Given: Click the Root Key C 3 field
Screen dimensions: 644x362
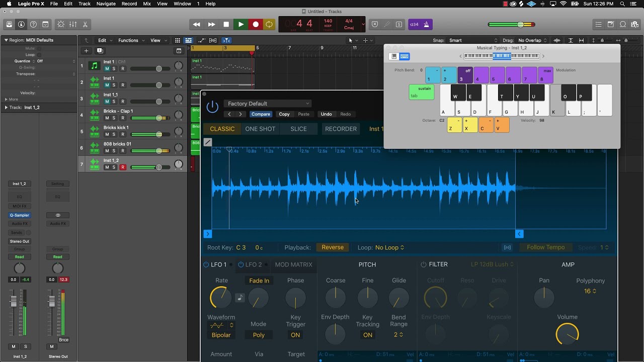Looking at the screenshot, I should click(x=241, y=247).
